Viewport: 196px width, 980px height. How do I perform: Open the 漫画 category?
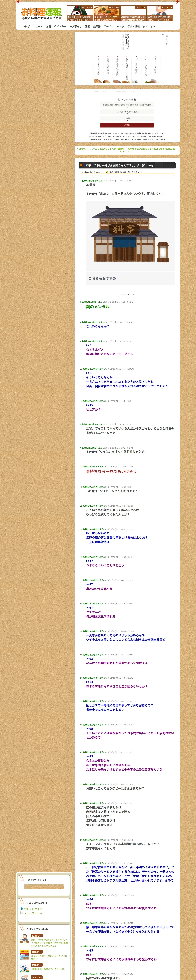88,27
